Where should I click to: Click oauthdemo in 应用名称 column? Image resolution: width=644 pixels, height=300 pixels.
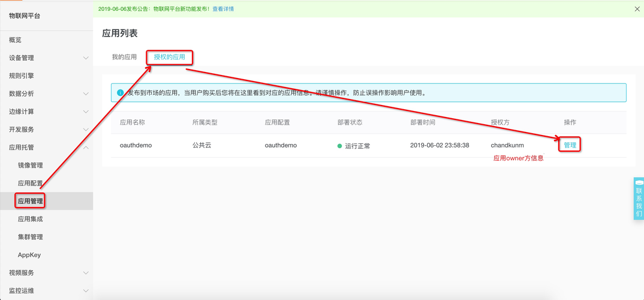[136, 145]
